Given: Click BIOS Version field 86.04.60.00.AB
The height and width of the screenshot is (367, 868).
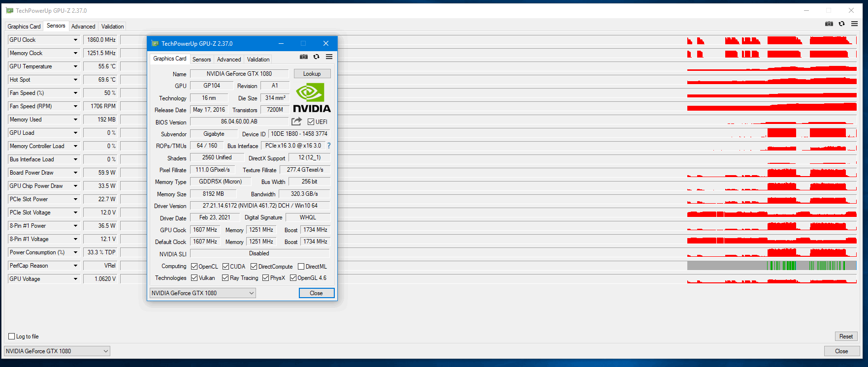Looking at the screenshot, I should [239, 122].
